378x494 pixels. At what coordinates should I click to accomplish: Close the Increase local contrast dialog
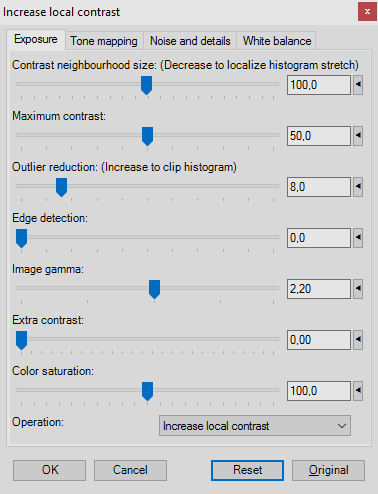(x=367, y=12)
